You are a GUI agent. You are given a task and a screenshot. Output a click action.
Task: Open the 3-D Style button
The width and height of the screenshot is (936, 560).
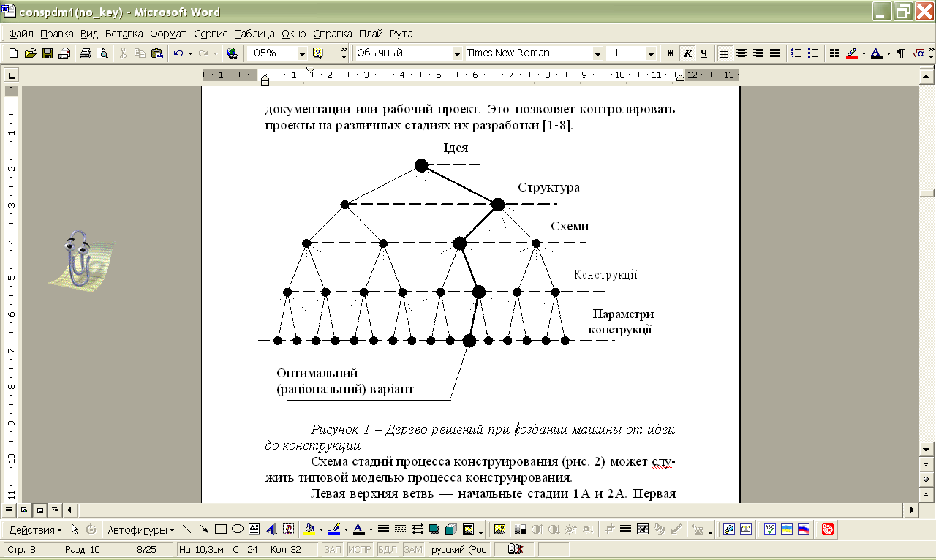pos(451,529)
